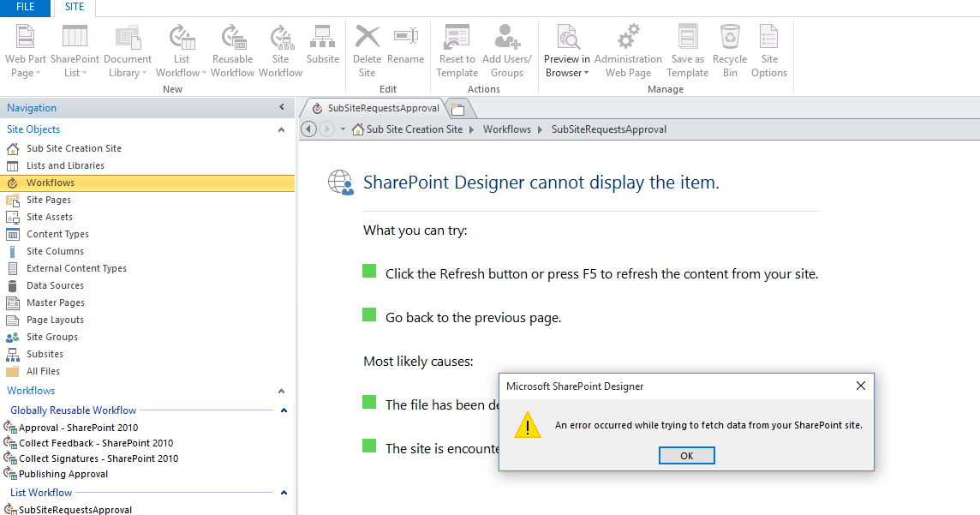The image size is (980, 515).
Task: Click the Save as Template icon
Action: (687, 47)
